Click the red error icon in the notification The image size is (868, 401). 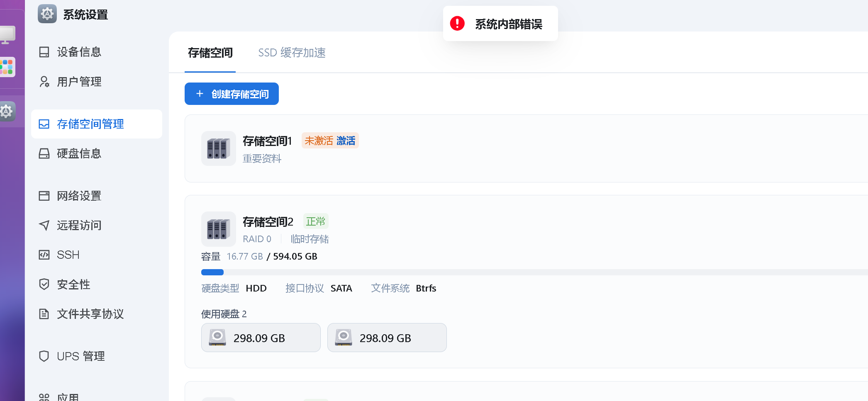[458, 23]
